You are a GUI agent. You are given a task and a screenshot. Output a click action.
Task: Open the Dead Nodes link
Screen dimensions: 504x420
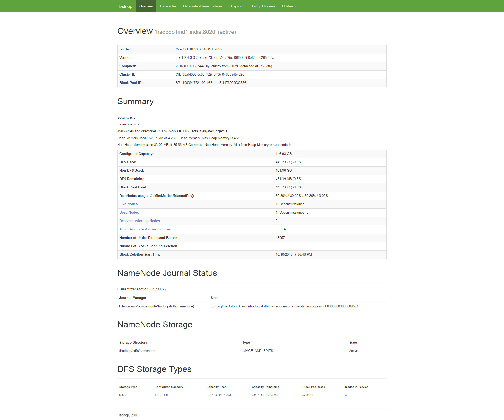point(129,213)
